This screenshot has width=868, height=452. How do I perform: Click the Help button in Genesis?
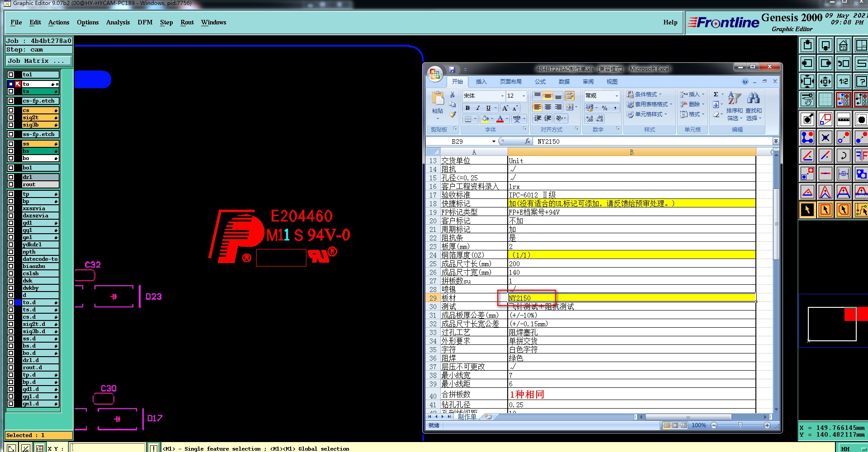[x=670, y=23]
